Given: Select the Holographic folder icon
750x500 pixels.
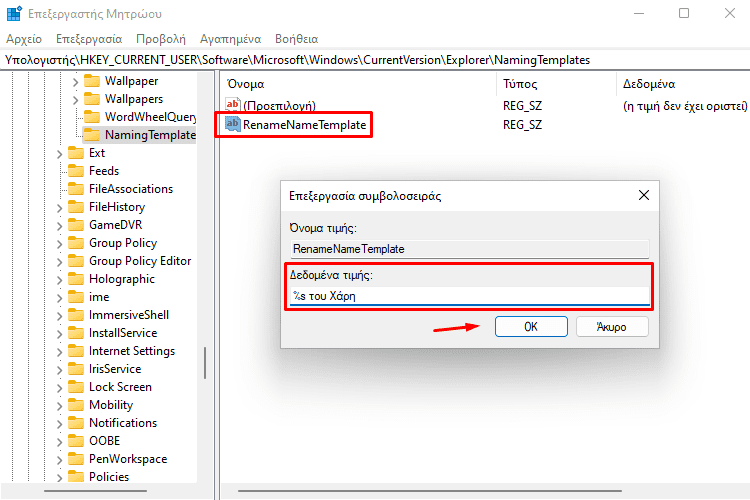Looking at the screenshot, I should click(76, 279).
